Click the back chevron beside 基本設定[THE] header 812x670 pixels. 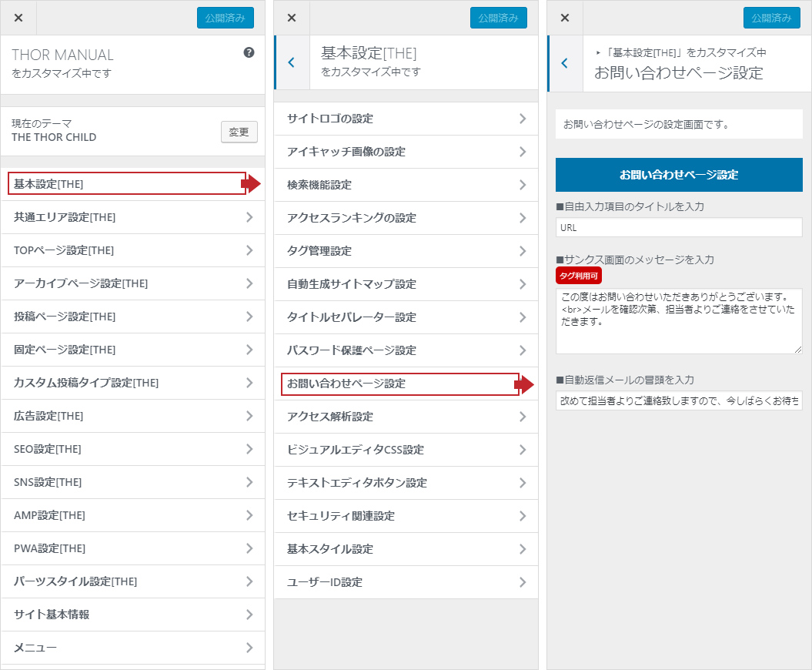click(x=291, y=62)
